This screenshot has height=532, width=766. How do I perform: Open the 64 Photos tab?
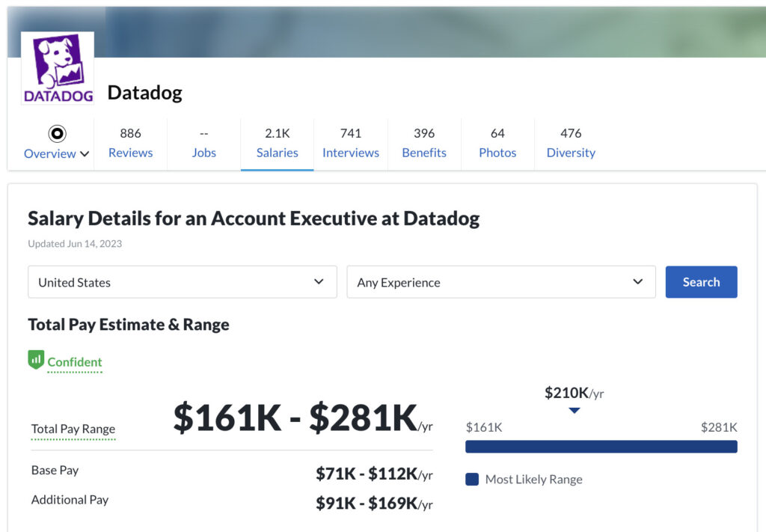(x=497, y=144)
